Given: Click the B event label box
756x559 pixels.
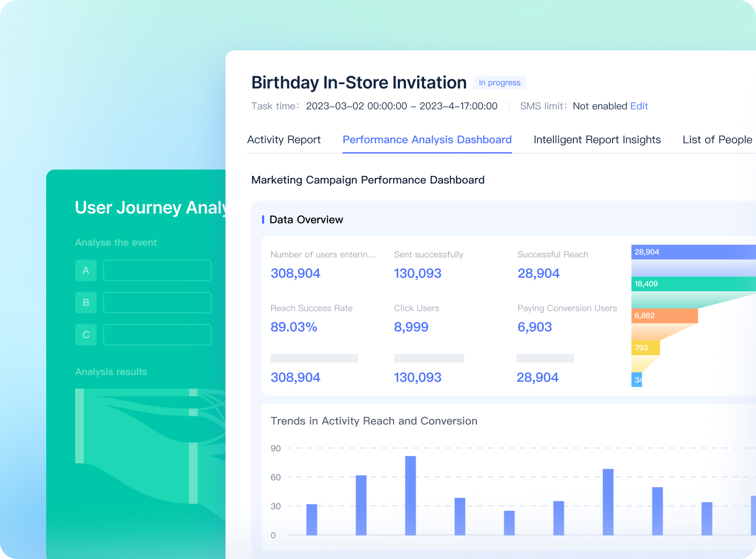Looking at the screenshot, I should point(86,303).
